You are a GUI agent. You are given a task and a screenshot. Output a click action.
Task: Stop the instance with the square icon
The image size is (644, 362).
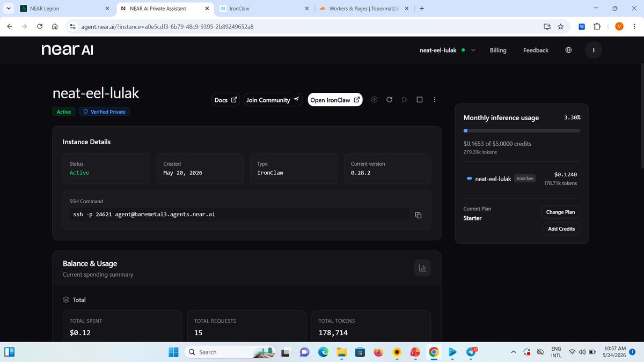click(x=420, y=100)
